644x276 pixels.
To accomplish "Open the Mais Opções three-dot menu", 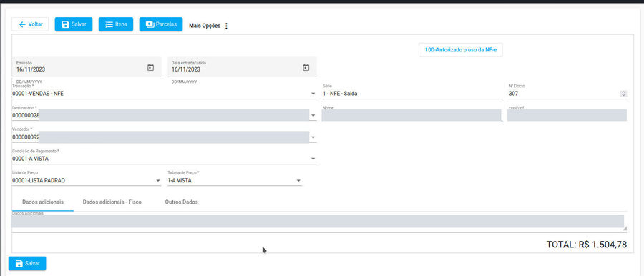I will (x=226, y=26).
